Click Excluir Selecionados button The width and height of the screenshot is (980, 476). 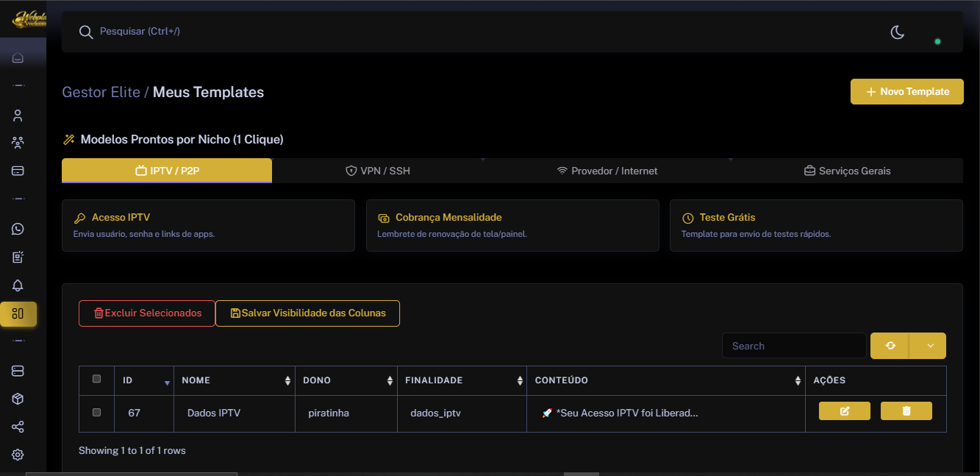[x=147, y=313]
